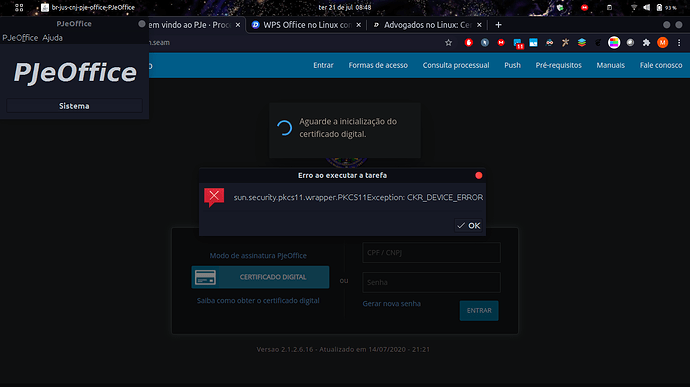Open the PJeOffice menu
The height and width of the screenshot is (387, 690).
pyautogui.click(x=20, y=38)
